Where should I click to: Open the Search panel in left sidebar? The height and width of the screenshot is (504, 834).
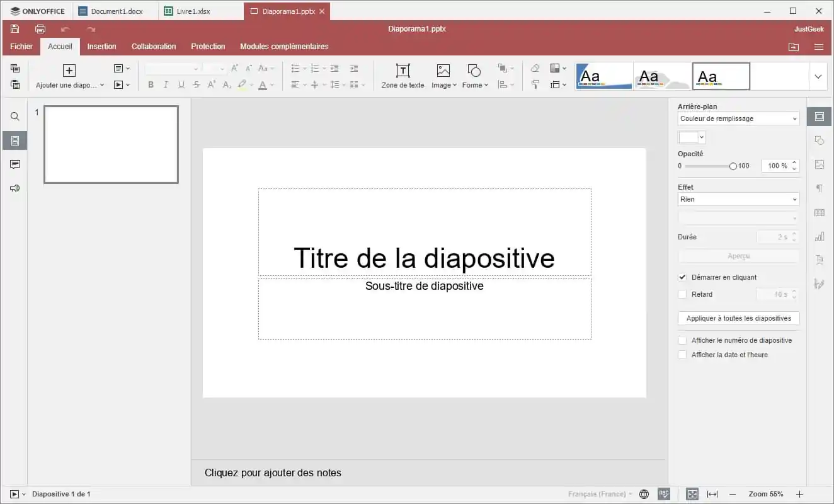(x=15, y=117)
